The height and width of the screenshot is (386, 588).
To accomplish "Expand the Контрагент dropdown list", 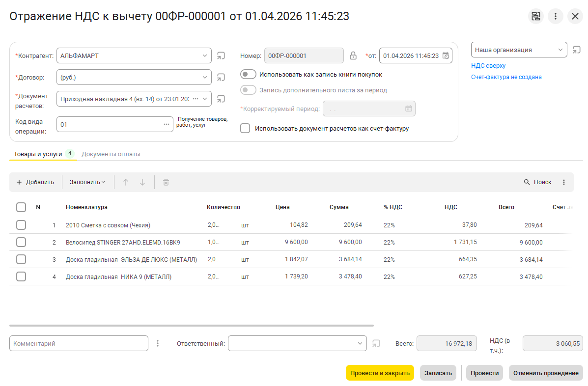I will (205, 56).
